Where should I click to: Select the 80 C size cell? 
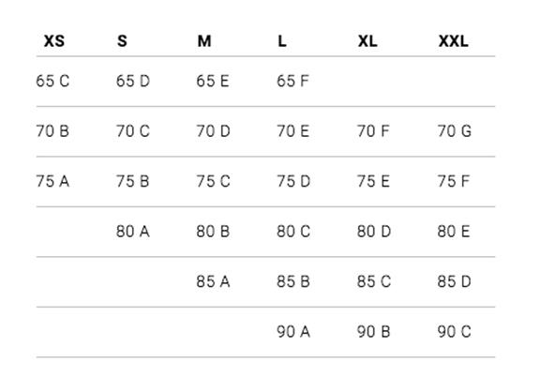point(293,232)
